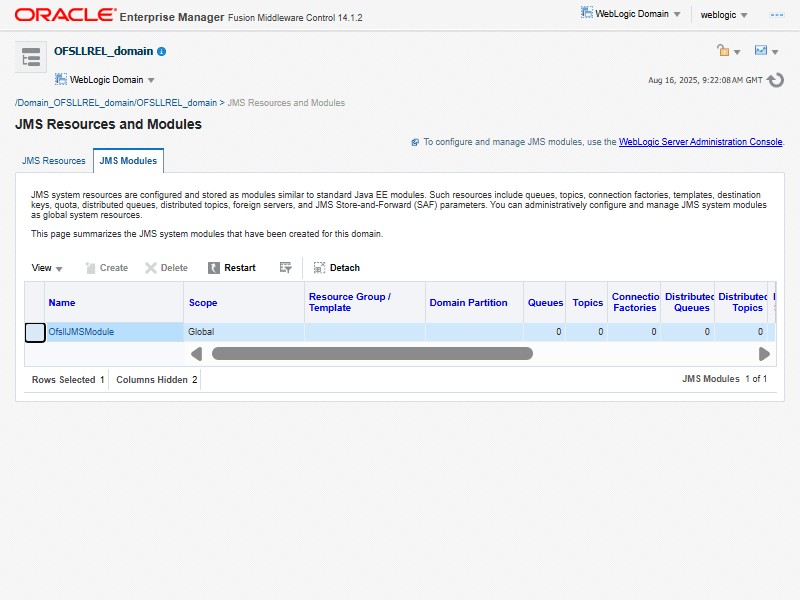
Task: Select the JMS Modules tab
Action: (x=128, y=161)
